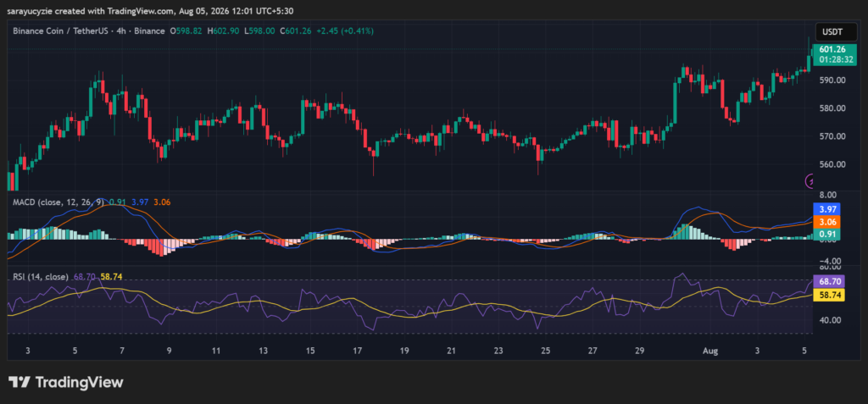Click the L598.00 low price value
This screenshot has height=404, width=868.
pos(259,31)
